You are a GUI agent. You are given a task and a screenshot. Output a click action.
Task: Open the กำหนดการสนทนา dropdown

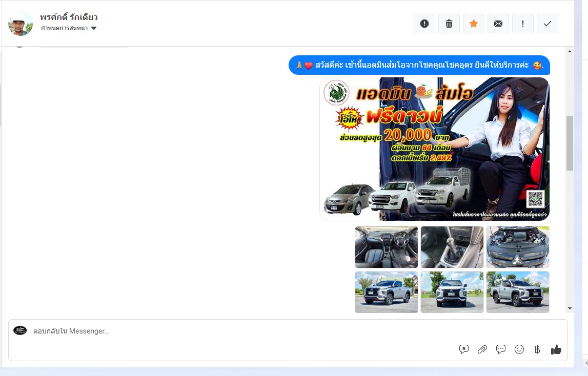point(69,28)
